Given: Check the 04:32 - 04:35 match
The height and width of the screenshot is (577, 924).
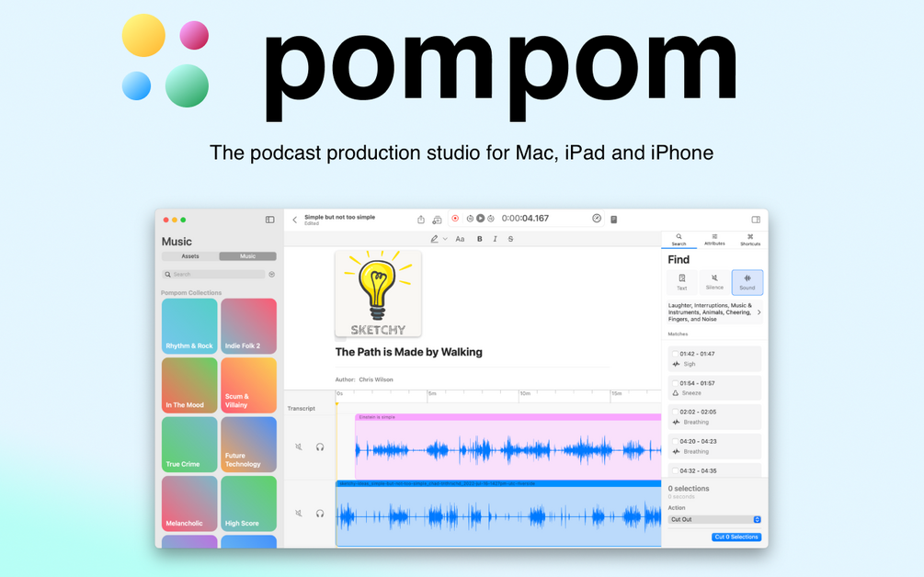Looking at the screenshot, I should pos(676,471).
